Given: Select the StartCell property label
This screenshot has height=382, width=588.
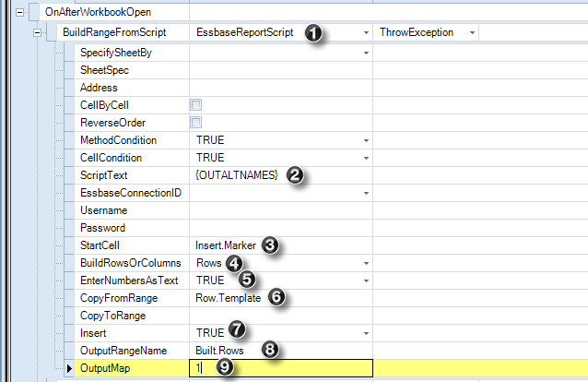Looking at the screenshot, I should pos(100,245).
